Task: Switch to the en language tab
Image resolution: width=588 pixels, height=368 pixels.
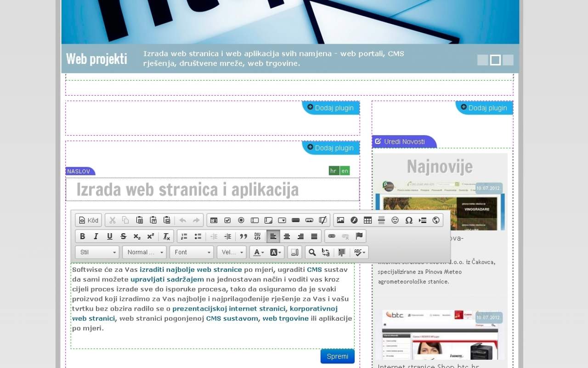Action: (x=345, y=171)
